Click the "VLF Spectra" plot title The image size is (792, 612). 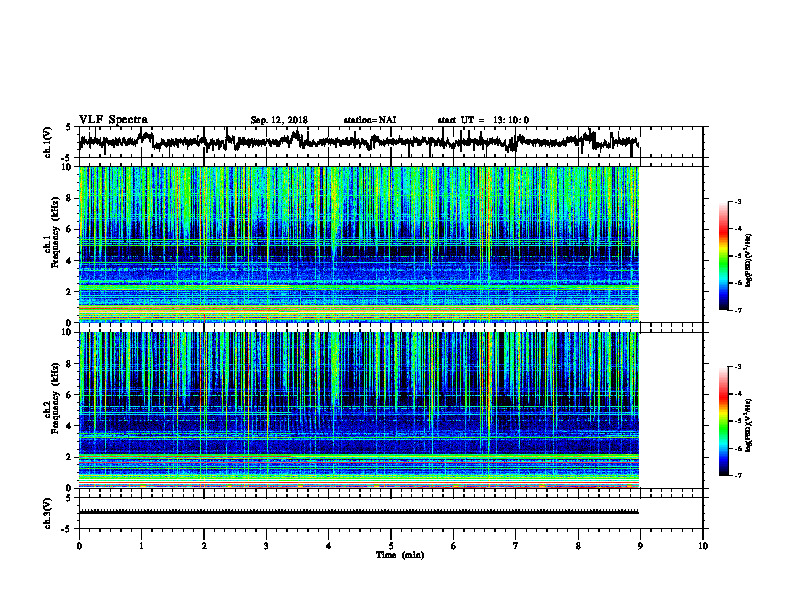coord(113,120)
